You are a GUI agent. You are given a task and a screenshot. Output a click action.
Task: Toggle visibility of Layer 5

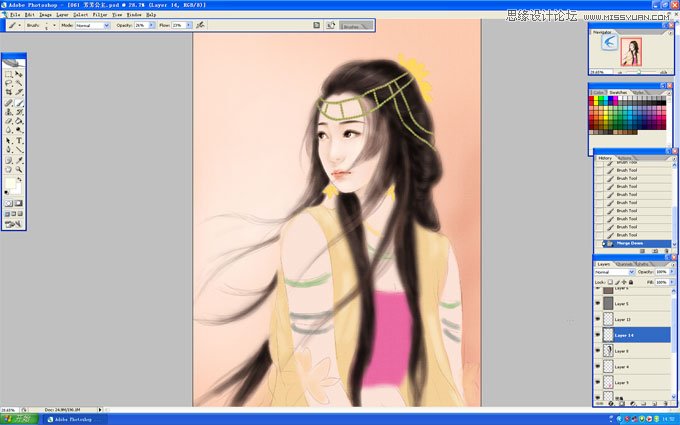(x=597, y=303)
